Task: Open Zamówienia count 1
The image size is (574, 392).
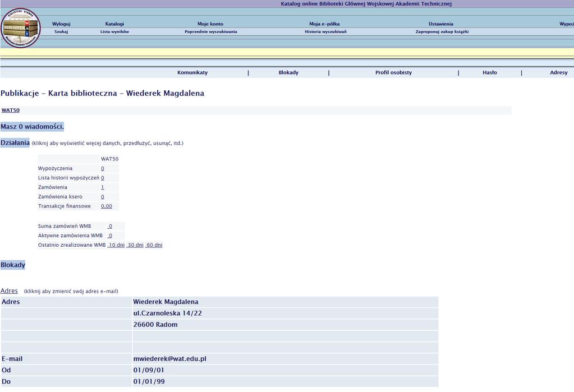Action: (103, 187)
